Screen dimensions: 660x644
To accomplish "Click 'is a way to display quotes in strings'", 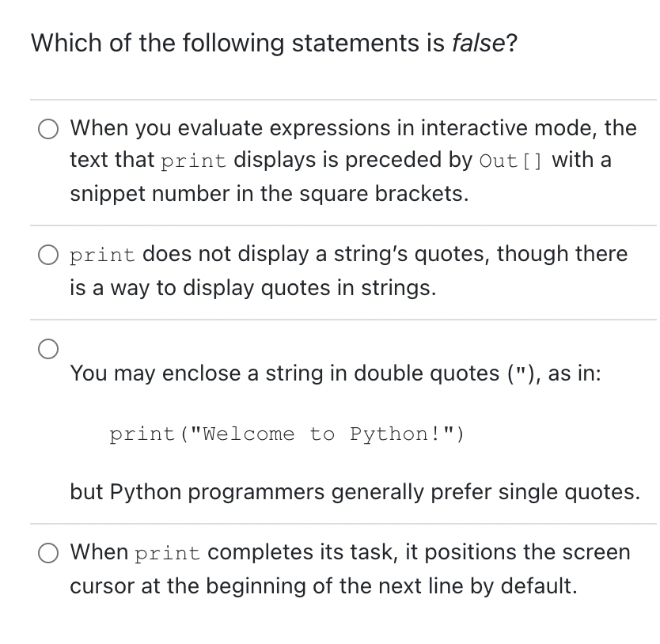I will 253,288.
